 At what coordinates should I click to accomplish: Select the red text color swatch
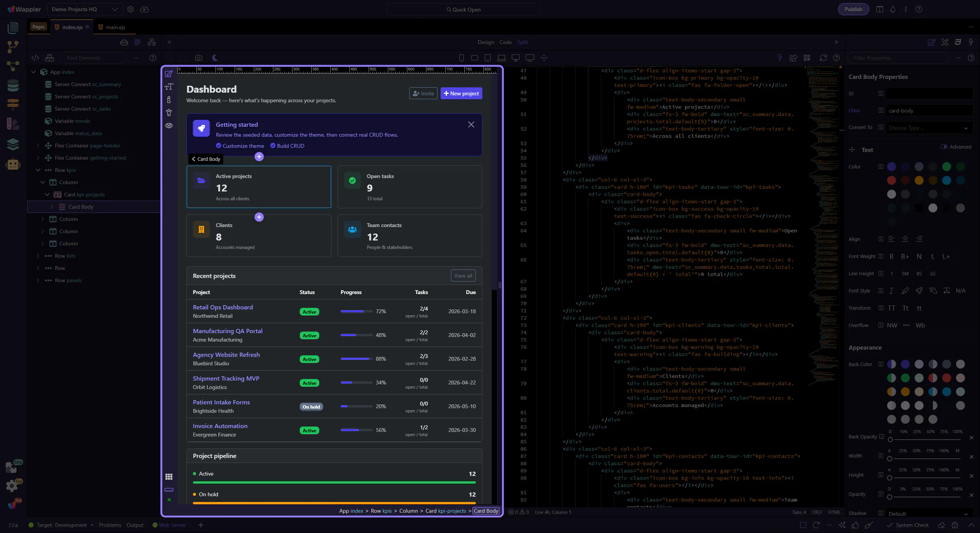(x=892, y=180)
